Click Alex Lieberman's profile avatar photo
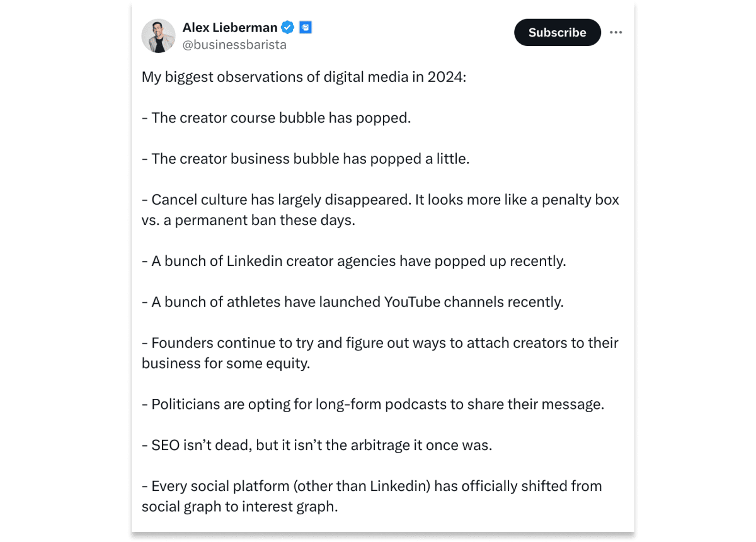 pyautogui.click(x=158, y=36)
